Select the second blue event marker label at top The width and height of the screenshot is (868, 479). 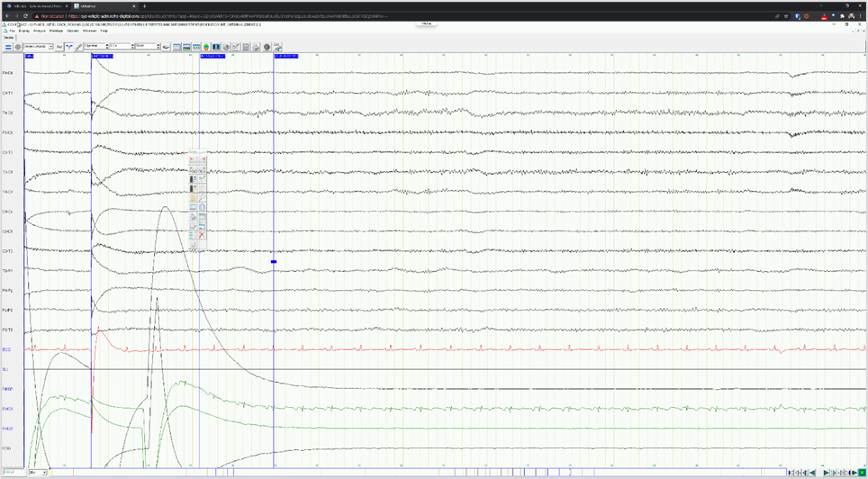[x=103, y=56]
